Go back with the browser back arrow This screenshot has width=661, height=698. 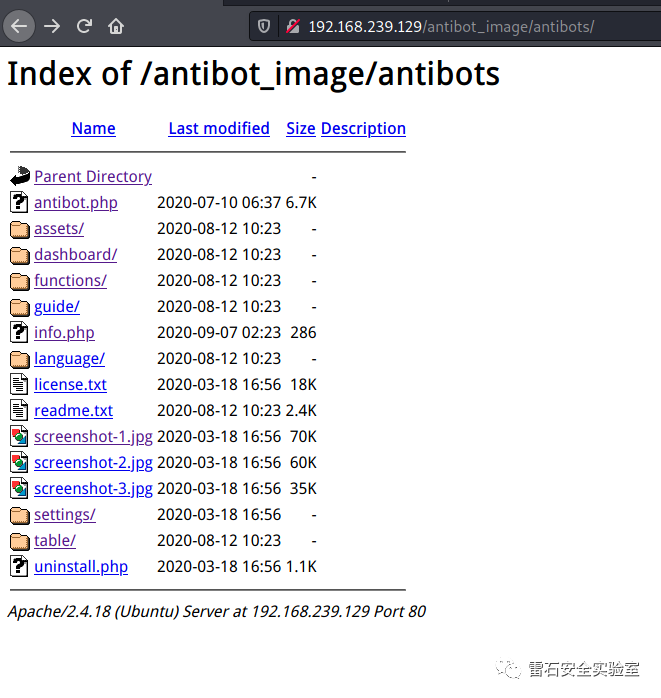(x=19, y=26)
